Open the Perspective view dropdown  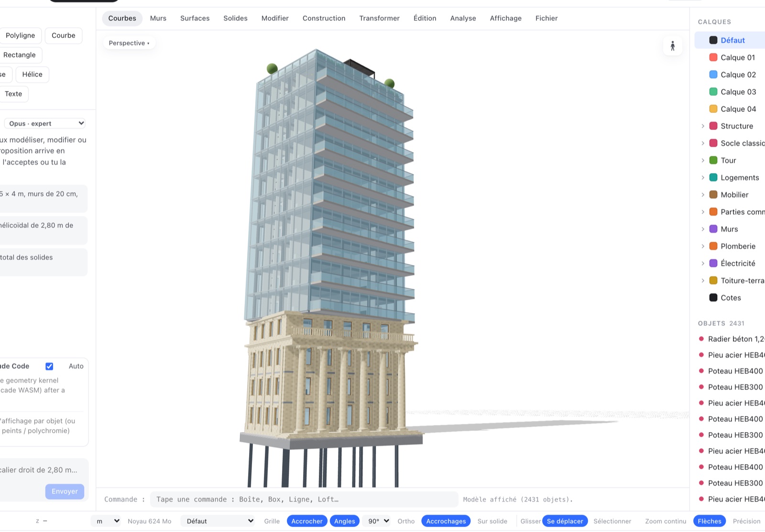(x=129, y=43)
